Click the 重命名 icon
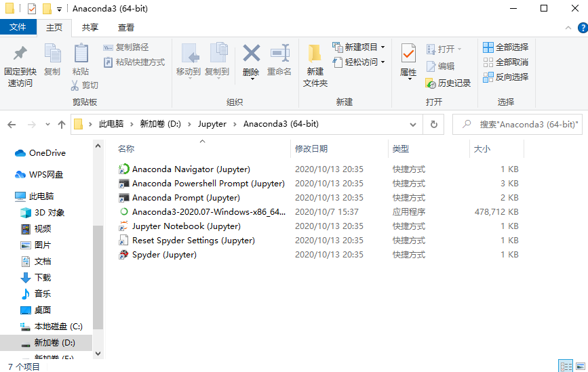This screenshot has width=588, height=372. [x=279, y=53]
